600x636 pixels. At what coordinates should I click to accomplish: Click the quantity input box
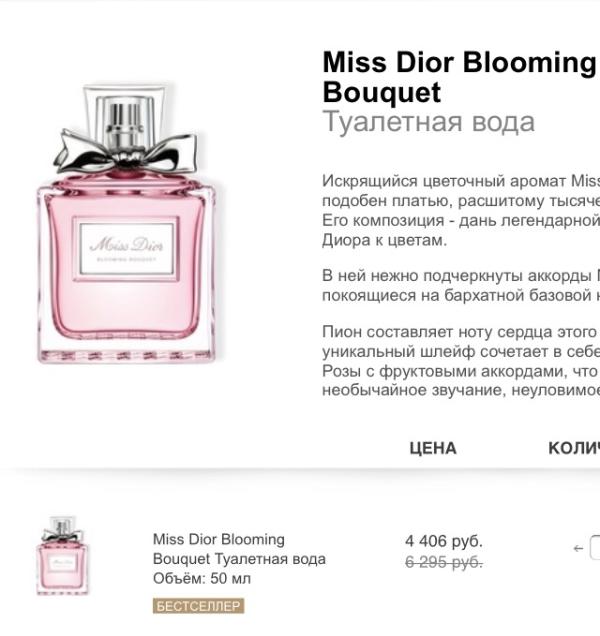click(595, 548)
